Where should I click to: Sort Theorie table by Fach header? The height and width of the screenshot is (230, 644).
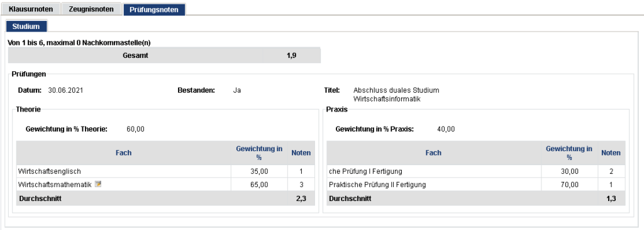point(124,152)
